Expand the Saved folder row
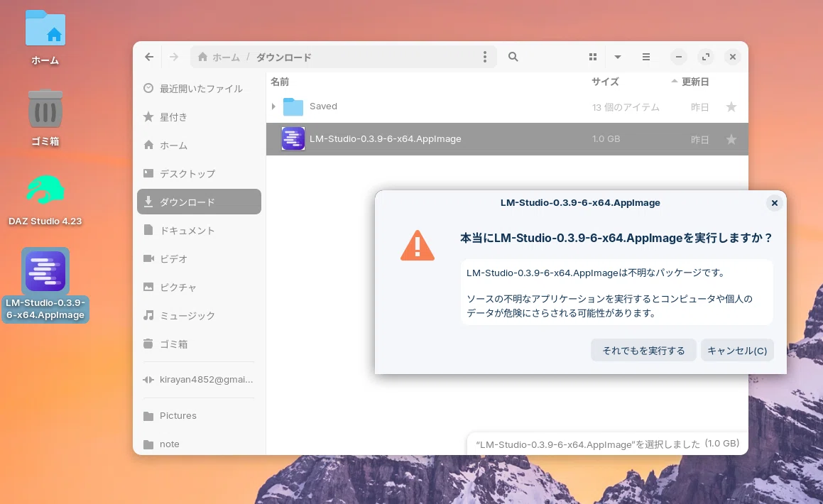This screenshot has width=823, height=504. (x=273, y=106)
